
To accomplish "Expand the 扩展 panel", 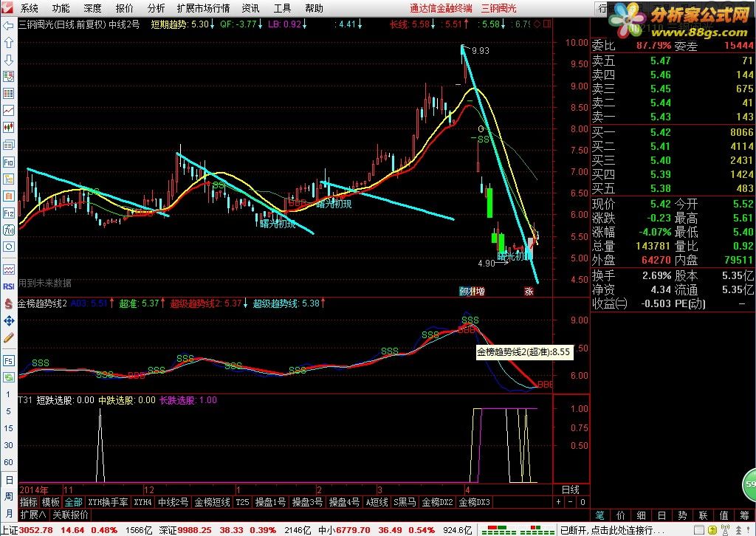I will coord(33,515).
